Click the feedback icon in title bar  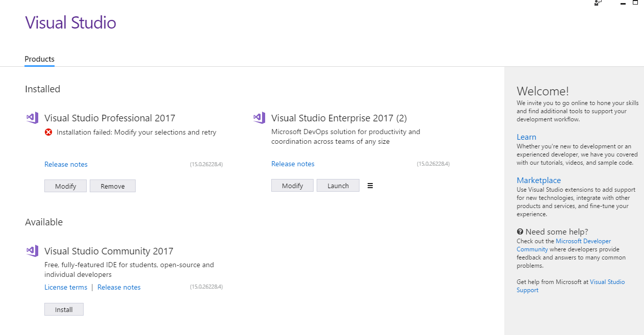click(x=598, y=3)
